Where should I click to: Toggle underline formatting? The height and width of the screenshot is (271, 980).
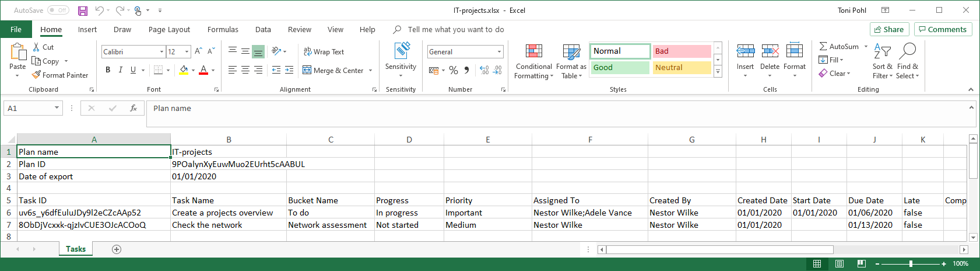point(134,70)
